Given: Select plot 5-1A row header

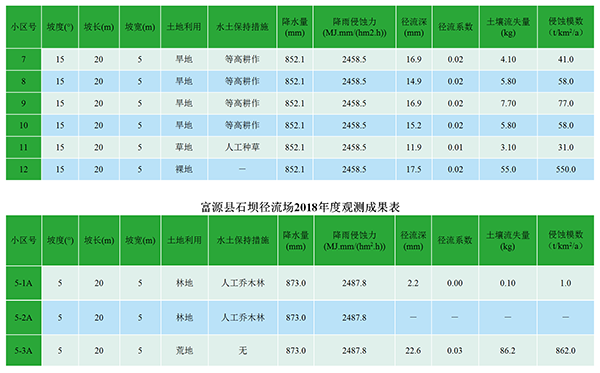Looking at the screenshot, I should (24, 283).
